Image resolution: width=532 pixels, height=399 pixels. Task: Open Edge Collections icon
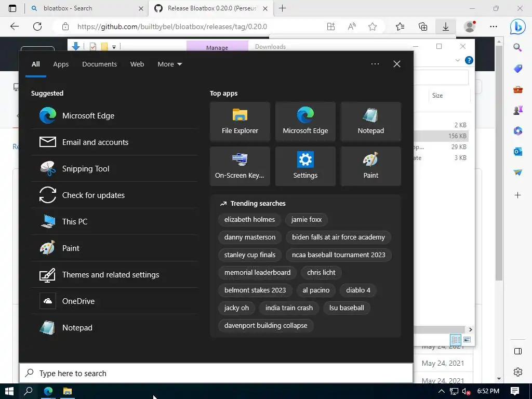click(x=423, y=26)
